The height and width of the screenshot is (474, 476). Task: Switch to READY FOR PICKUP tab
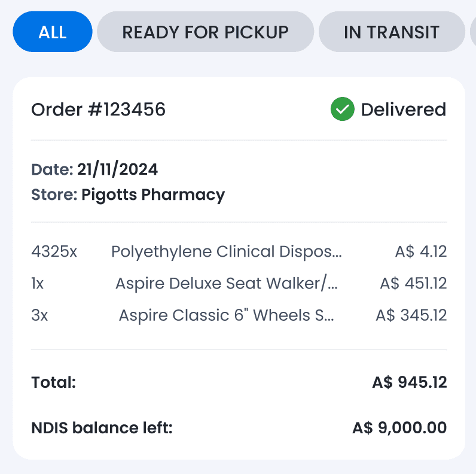(205, 32)
